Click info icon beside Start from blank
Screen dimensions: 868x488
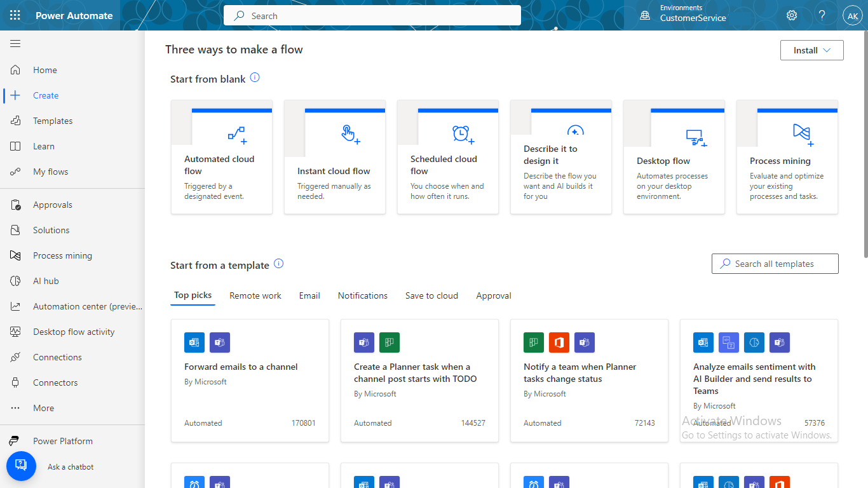[255, 78]
